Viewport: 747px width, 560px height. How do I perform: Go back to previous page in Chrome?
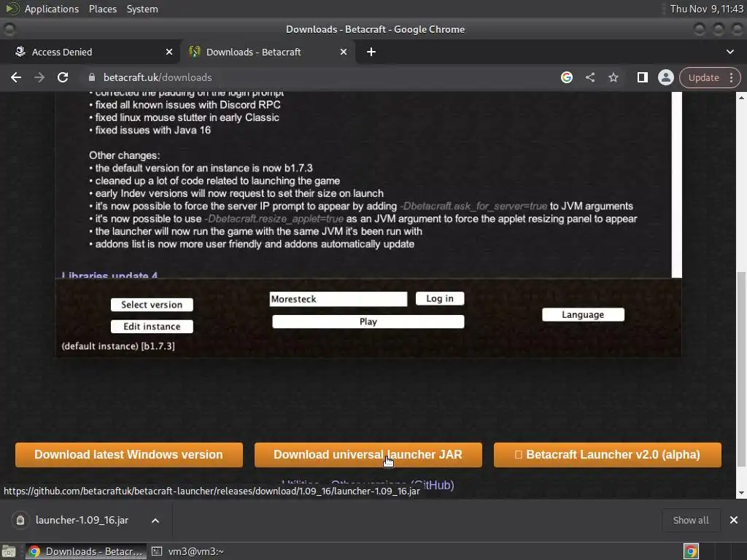tap(16, 77)
